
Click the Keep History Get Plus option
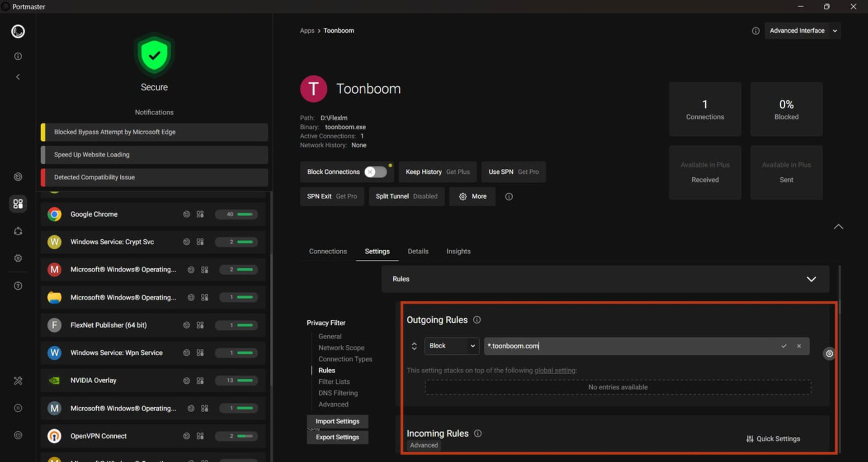438,172
